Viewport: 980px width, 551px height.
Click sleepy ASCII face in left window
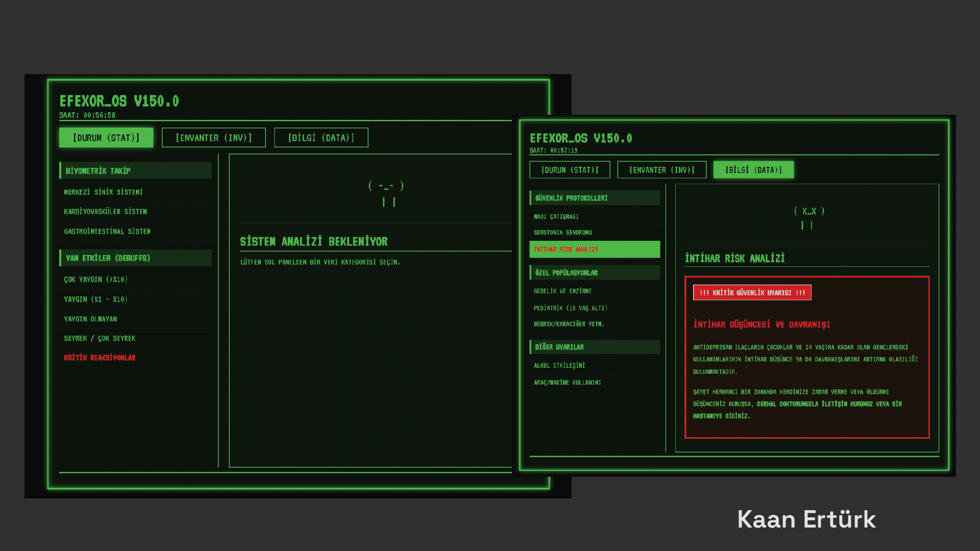pos(386,193)
